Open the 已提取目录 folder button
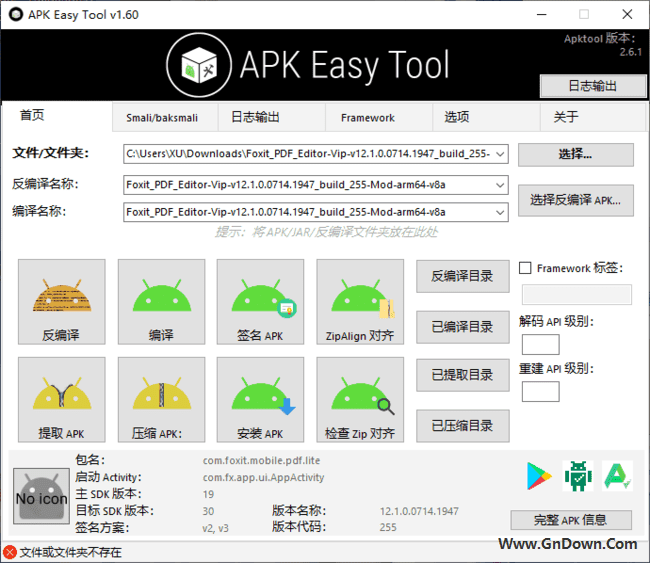 click(x=463, y=375)
